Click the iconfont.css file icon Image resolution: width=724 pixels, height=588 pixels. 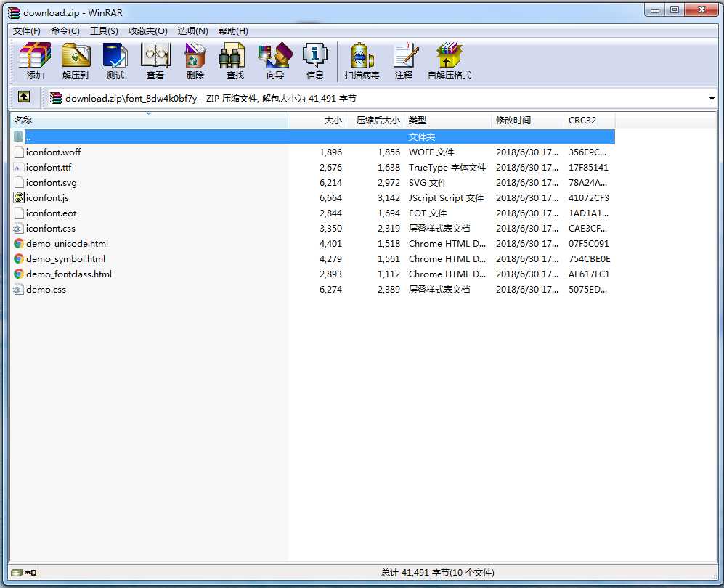click(x=18, y=228)
